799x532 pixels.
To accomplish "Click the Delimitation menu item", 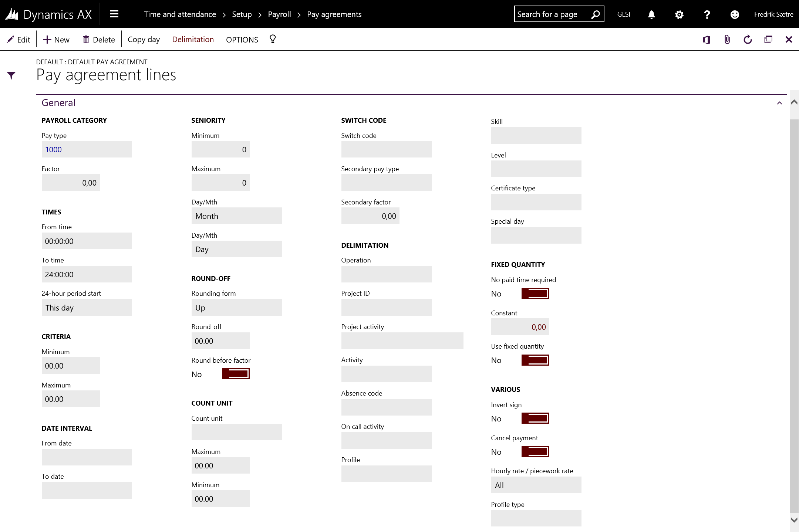I will pos(193,40).
